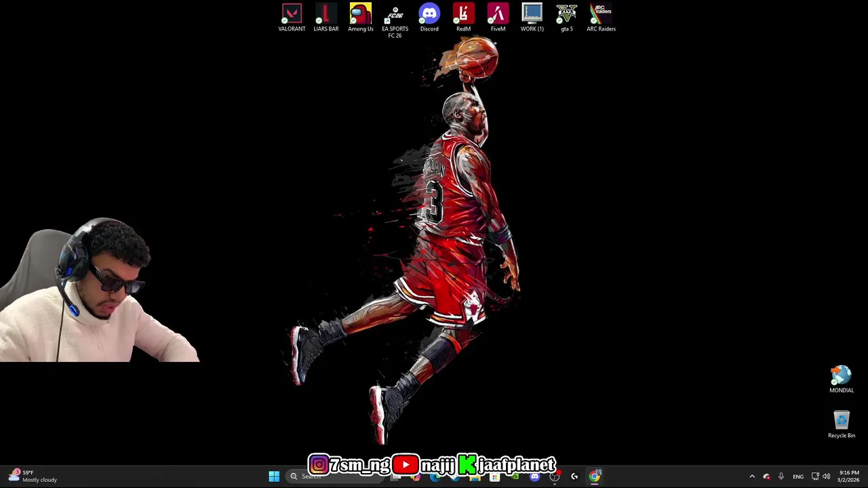
Task: Open OBS Studio from the taskbar
Action: tap(554, 476)
